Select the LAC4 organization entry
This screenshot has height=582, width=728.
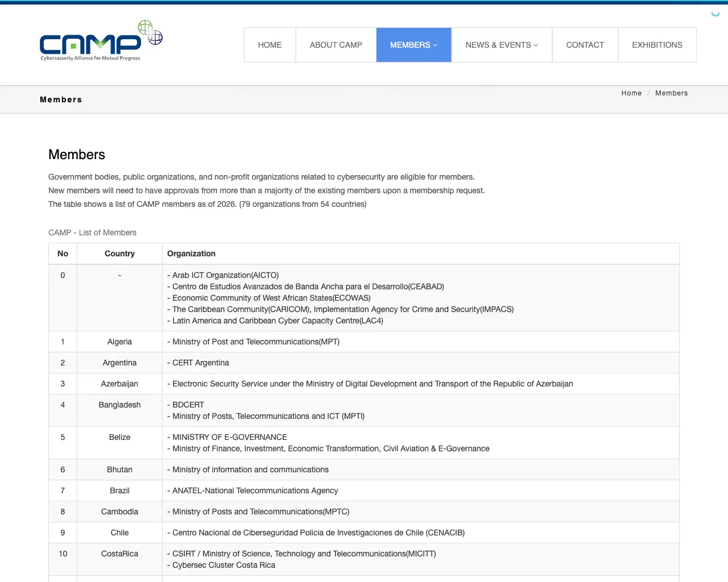click(275, 321)
